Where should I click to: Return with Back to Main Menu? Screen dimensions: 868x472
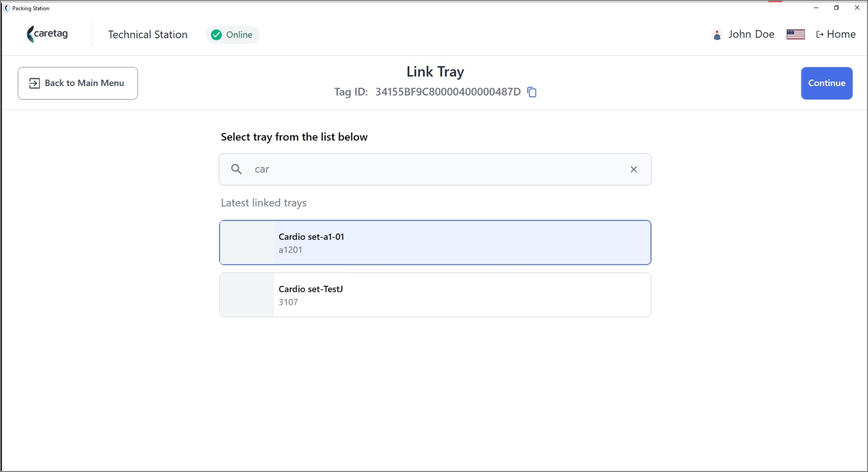78,83
